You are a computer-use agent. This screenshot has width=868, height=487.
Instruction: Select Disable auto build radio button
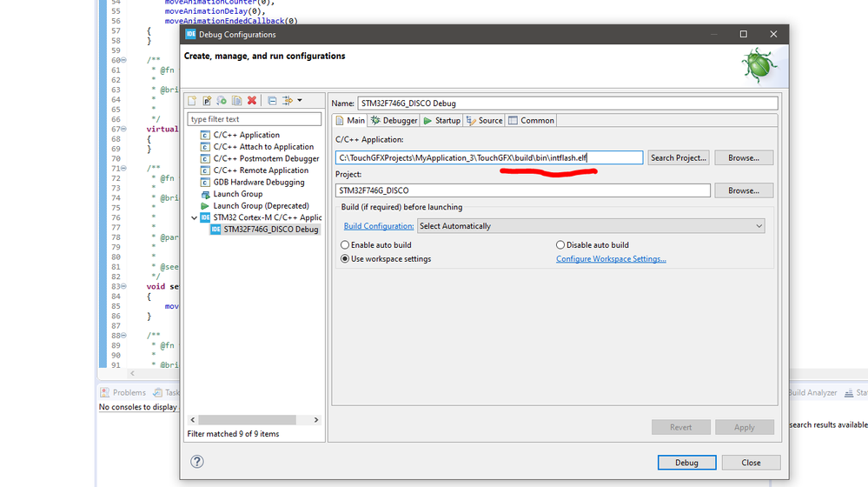pos(560,245)
